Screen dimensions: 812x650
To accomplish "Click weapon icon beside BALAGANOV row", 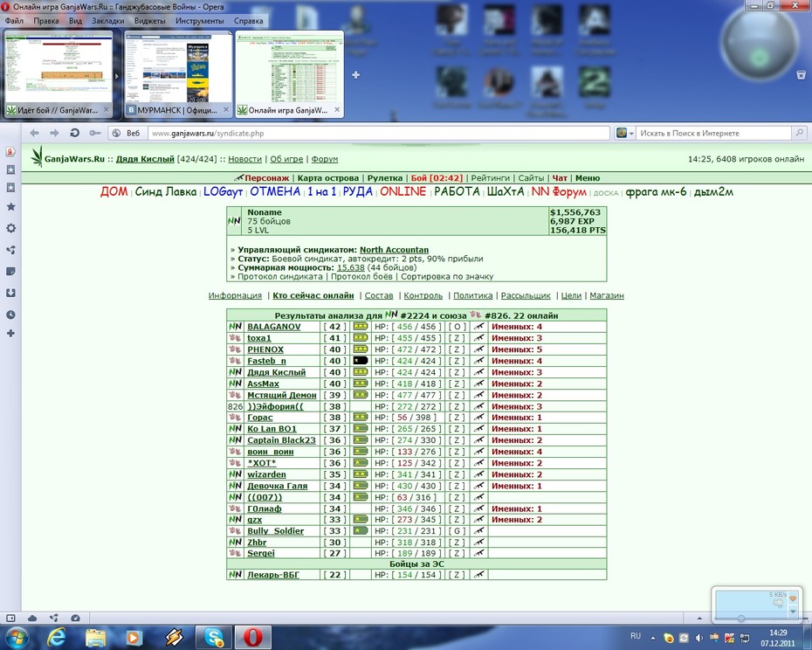I will 479,327.
